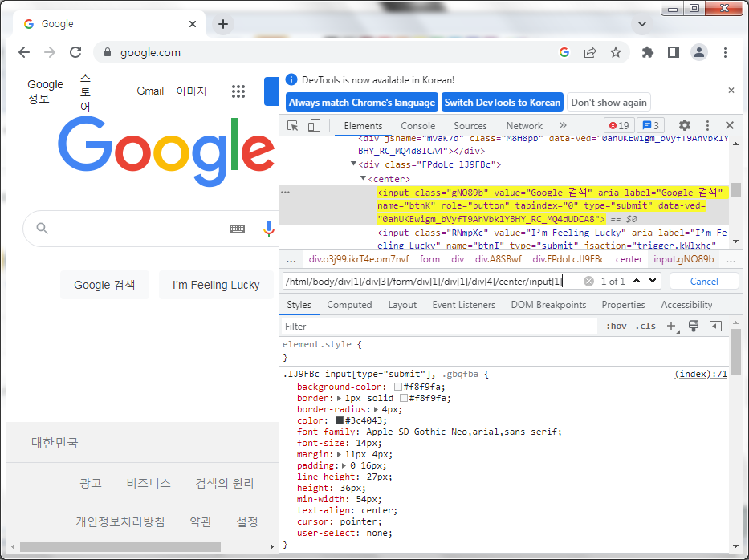Collapse the center element node
The image size is (749, 560).
click(x=363, y=179)
